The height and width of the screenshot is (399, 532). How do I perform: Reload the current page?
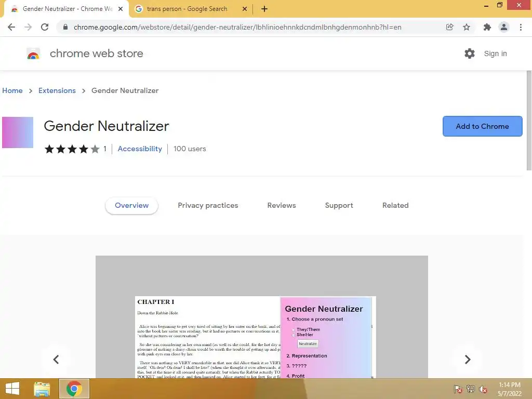(45, 27)
